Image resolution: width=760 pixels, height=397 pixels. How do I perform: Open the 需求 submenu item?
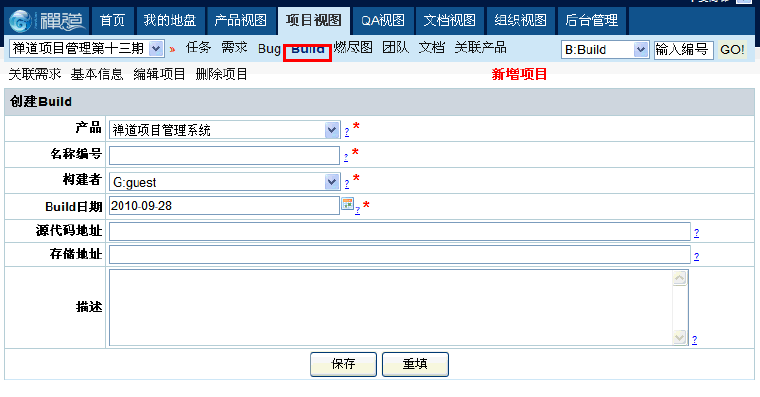click(235, 48)
